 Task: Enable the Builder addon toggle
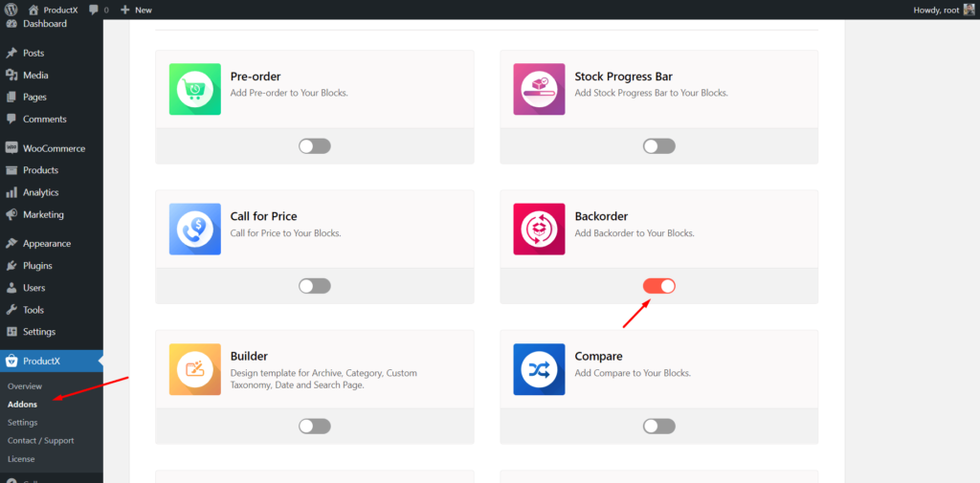[x=314, y=427]
